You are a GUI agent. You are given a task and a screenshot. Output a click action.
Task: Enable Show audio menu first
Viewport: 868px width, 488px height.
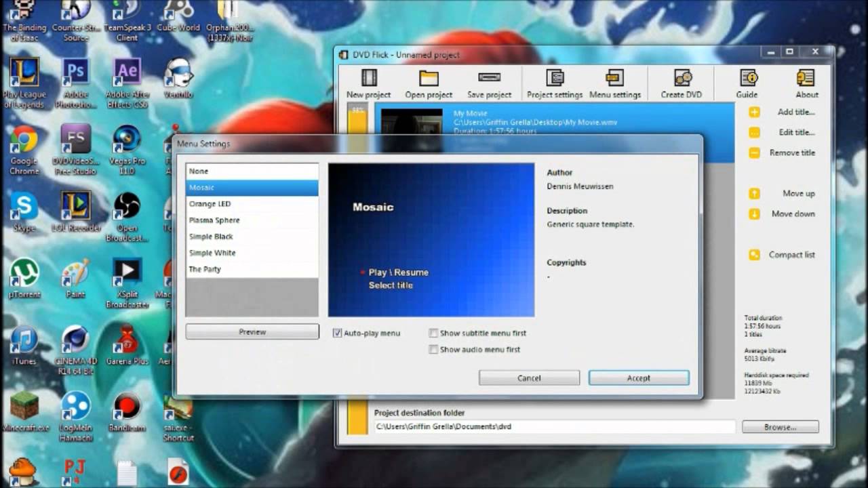click(433, 350)
